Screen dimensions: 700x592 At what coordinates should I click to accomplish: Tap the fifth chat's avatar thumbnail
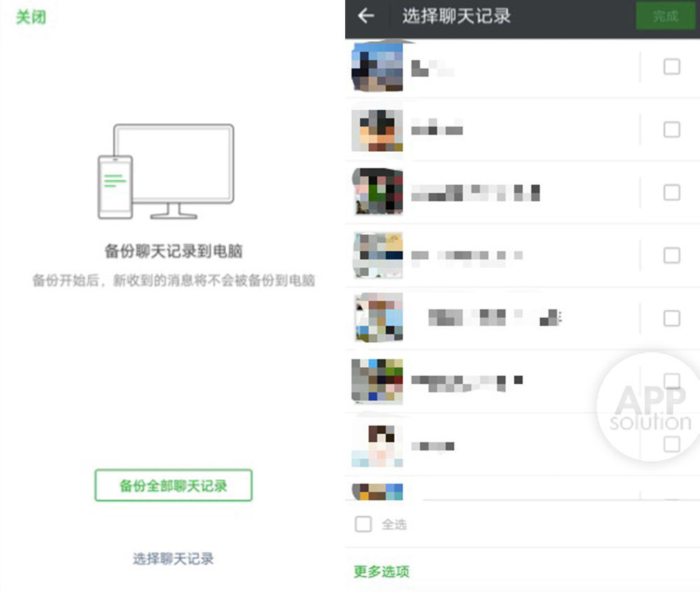pyautogui.click(x=378, y=318)
